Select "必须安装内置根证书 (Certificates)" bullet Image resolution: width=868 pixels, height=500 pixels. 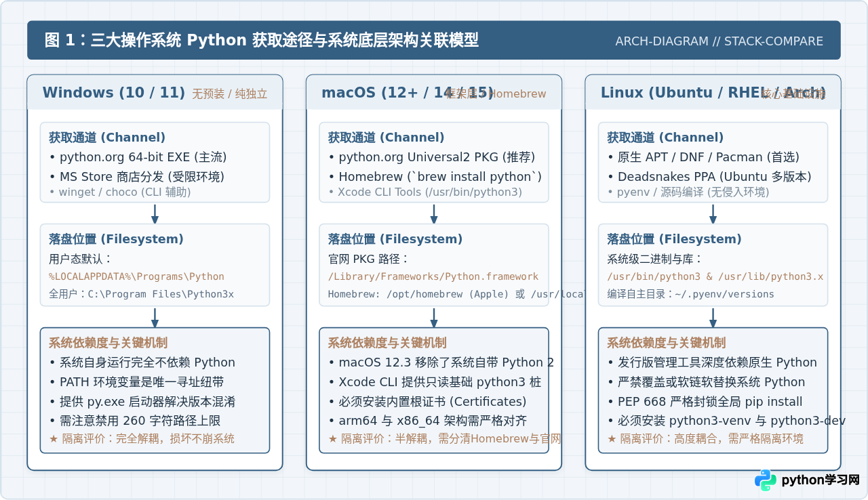(x=427, y=402)
